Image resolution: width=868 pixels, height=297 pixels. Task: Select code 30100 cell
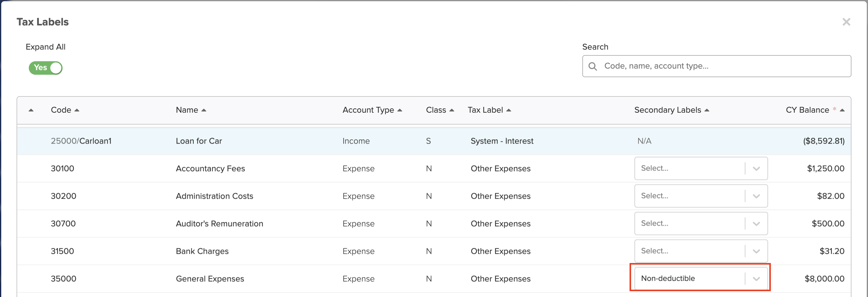click(x=62, y=169)
